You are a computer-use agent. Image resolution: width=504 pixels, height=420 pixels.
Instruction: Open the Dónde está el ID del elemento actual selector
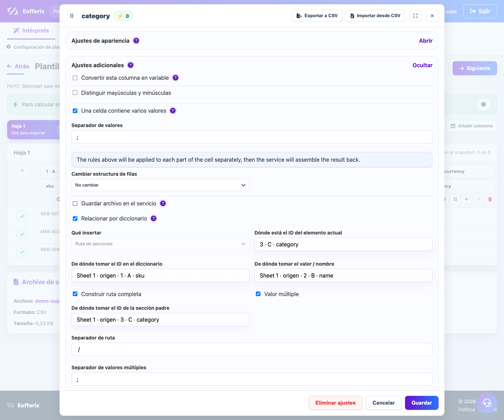coord(343,244)
